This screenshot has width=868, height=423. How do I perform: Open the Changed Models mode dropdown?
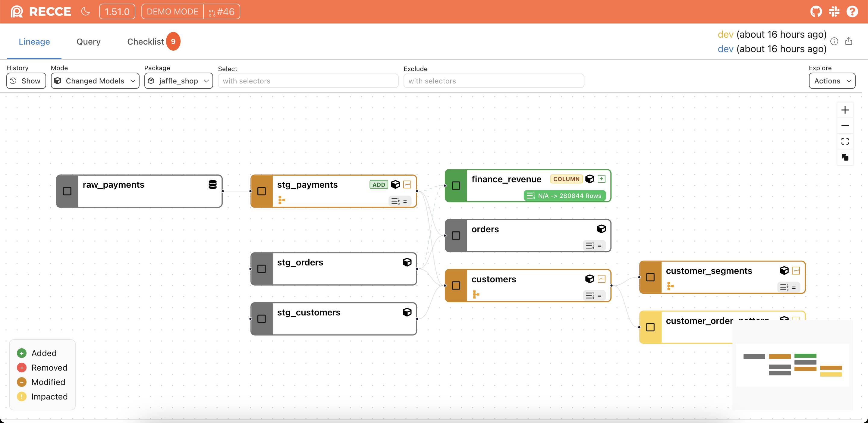(x=95, y=81)
